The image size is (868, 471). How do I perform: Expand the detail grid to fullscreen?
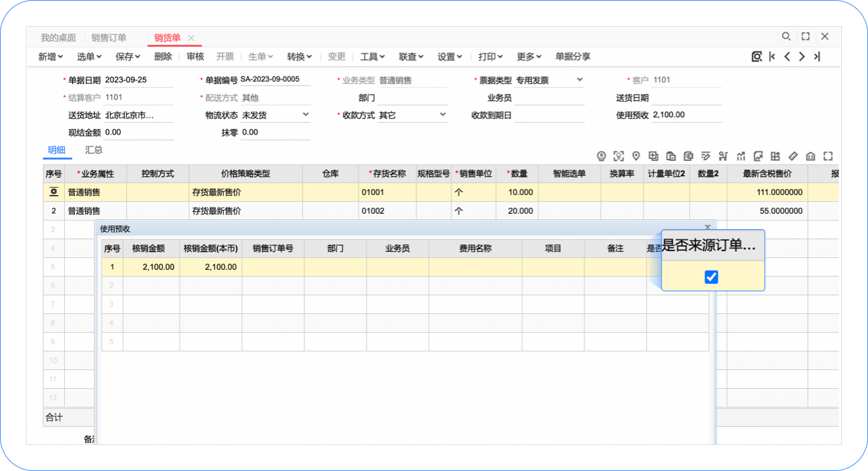click(828, 156)
